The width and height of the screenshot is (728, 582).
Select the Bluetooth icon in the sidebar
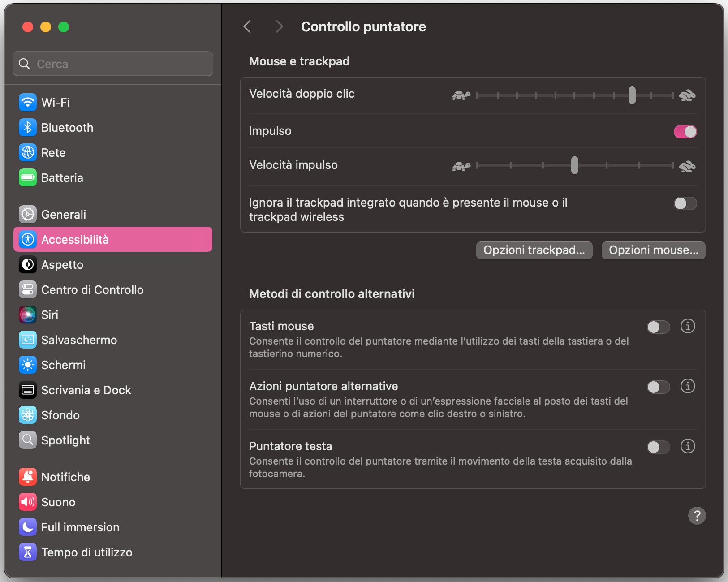coord(27,127)
